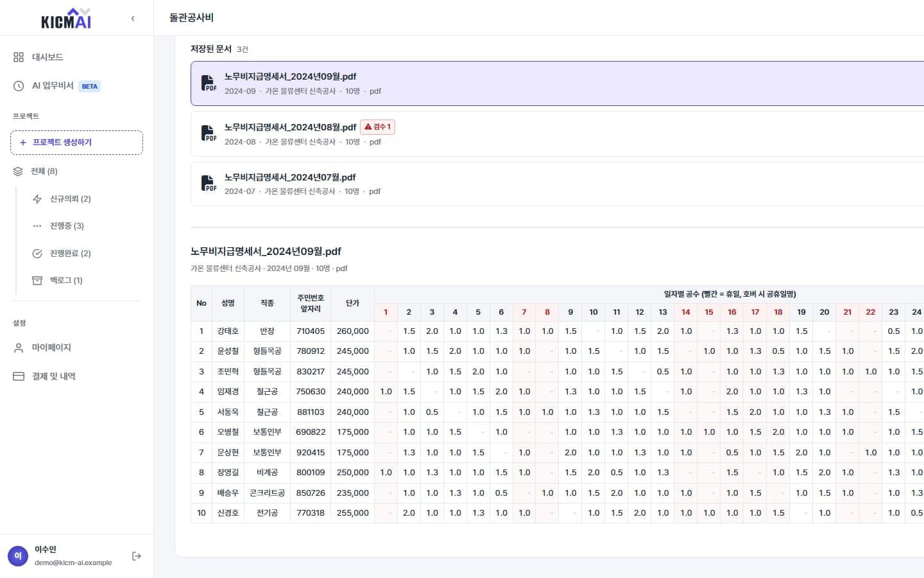The image size is (924, 578).
Task: Click demo@kicm-ai.example email text
Action: pos(73,563)
